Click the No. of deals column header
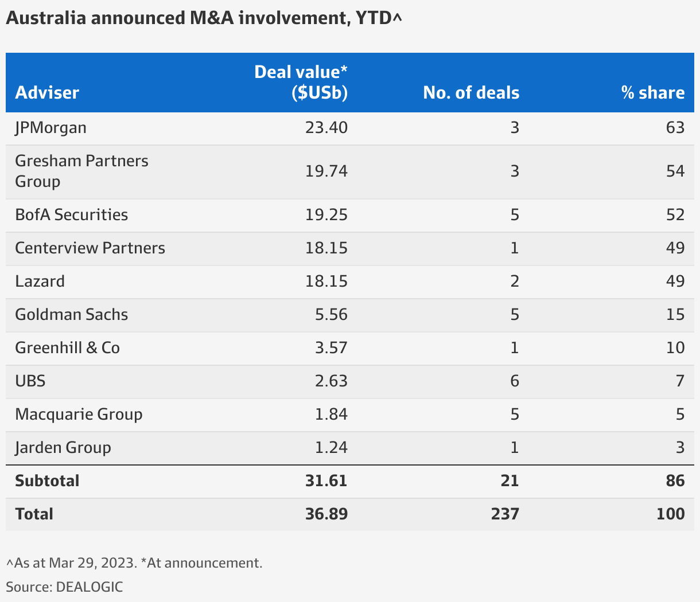Viewport: 700px width, 602px height. tap(471, 93)
